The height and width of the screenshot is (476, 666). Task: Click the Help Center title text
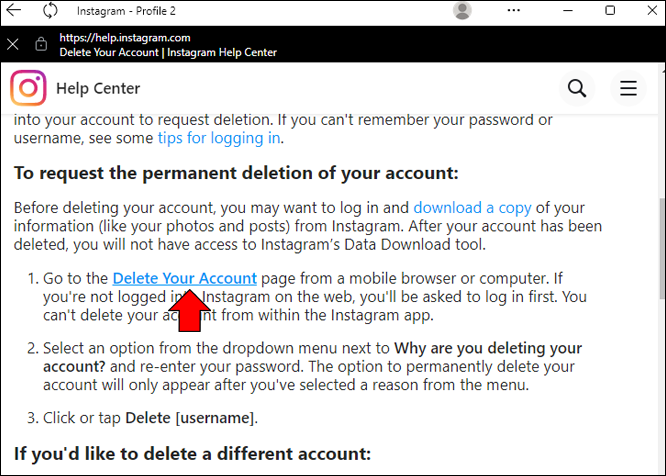pyautogui.click(x=98, y=88)
